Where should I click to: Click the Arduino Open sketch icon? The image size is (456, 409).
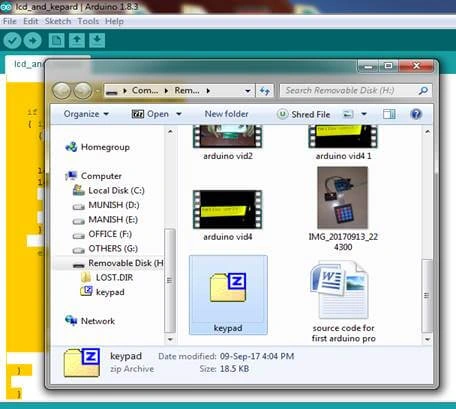[x=77, y=41]
